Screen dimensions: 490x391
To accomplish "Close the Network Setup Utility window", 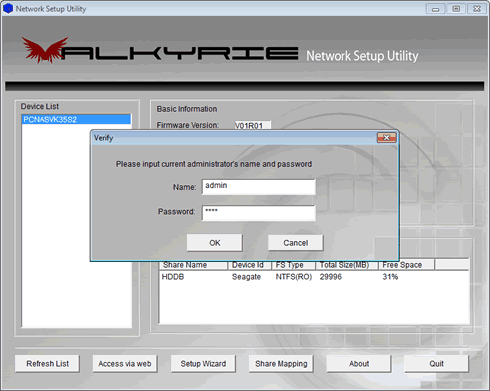I will (477, 9).
